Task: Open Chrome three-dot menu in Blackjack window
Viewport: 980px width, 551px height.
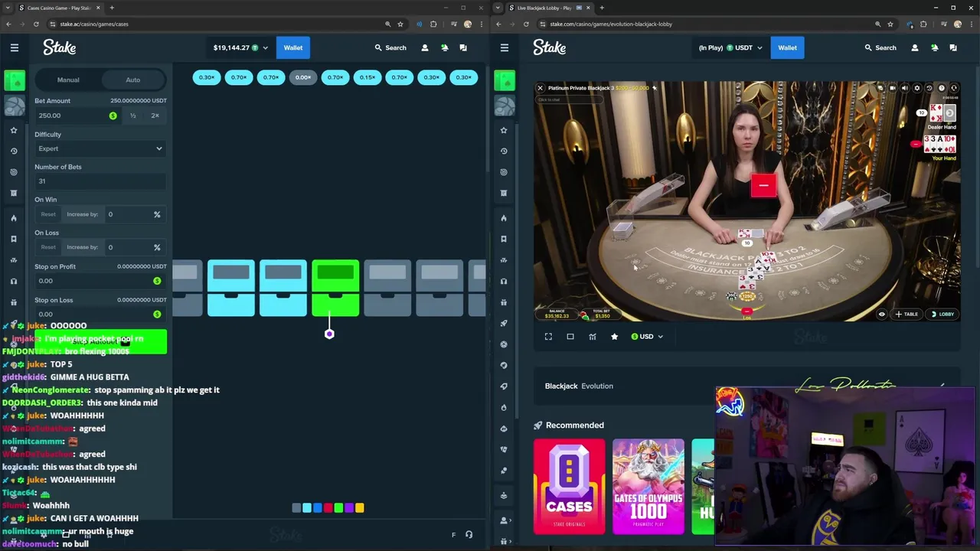Action: [x=972, y=24]
